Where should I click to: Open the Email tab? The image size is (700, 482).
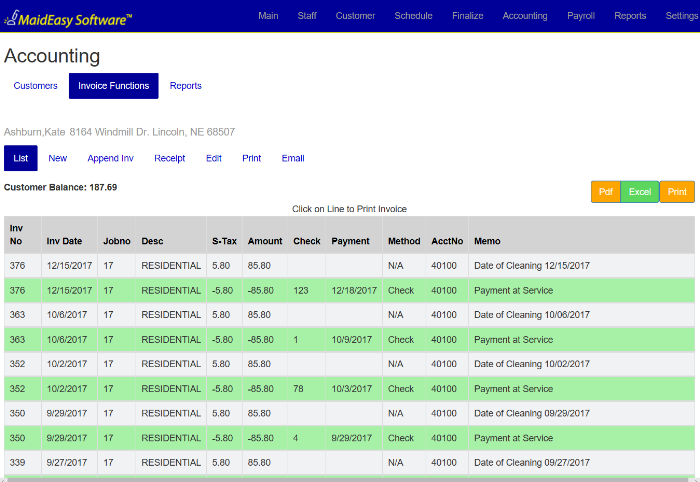coord(293,158)
